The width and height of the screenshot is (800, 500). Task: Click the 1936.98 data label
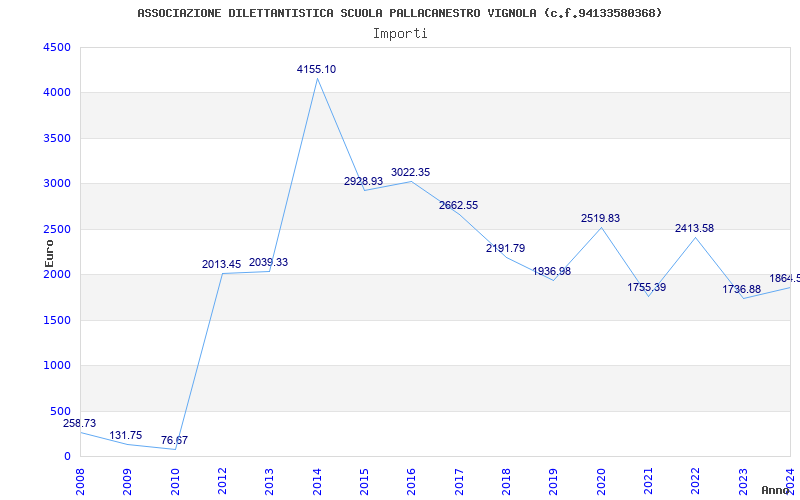[552, 271]
